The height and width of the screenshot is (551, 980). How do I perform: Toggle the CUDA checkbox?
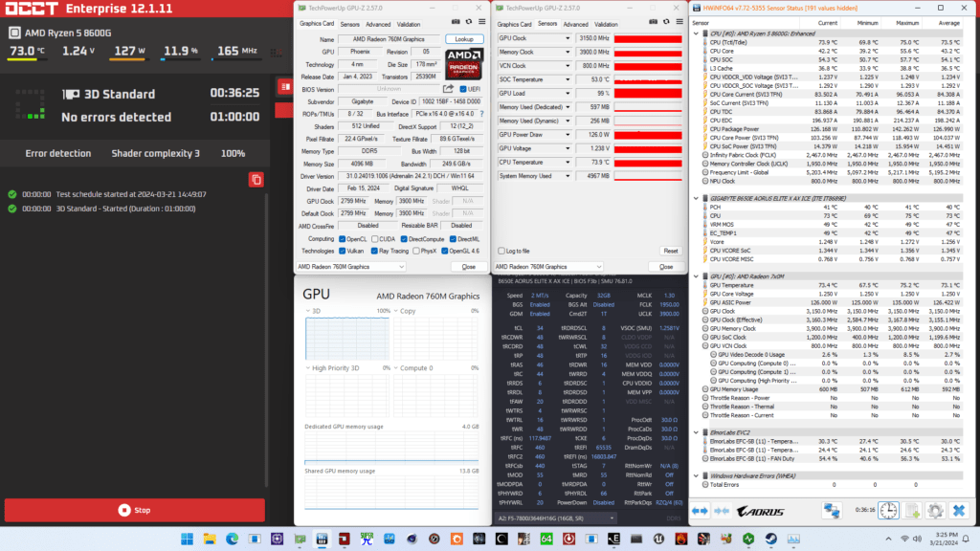374,239
